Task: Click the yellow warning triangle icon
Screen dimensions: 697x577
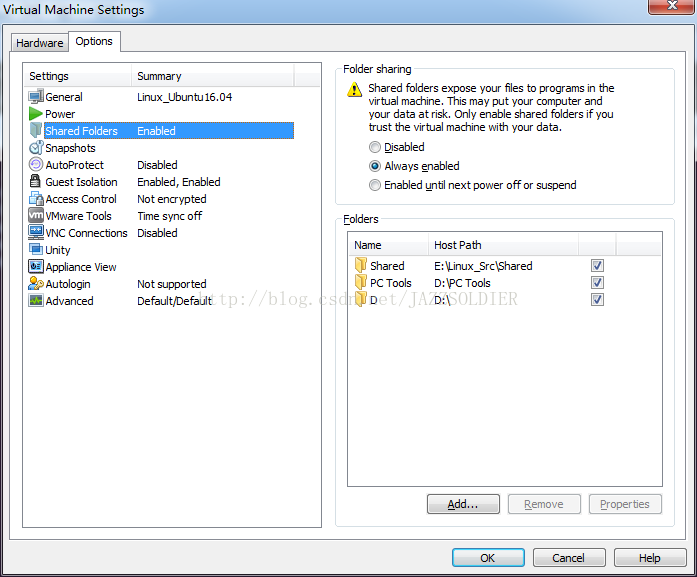Action: click(x=354, y=89)
